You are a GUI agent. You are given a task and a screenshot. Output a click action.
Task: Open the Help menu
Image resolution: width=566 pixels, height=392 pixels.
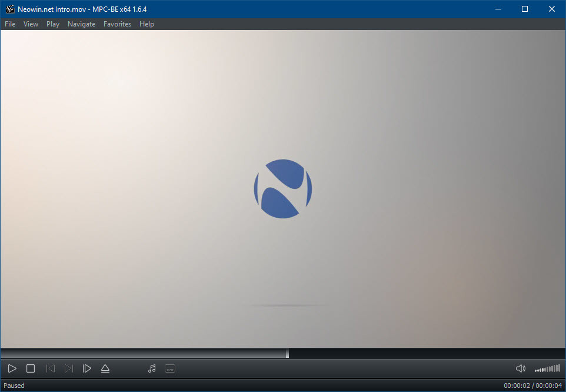point(147,24)
